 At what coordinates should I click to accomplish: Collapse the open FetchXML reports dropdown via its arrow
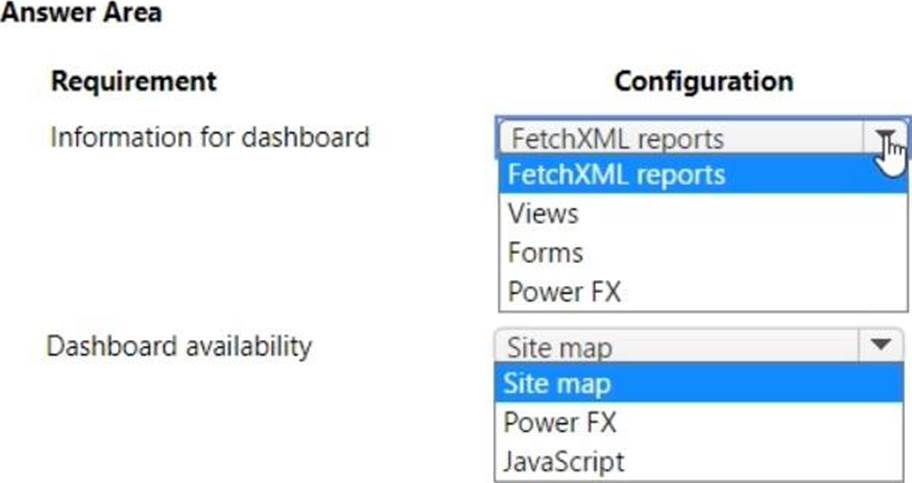(x=884, y=138)
